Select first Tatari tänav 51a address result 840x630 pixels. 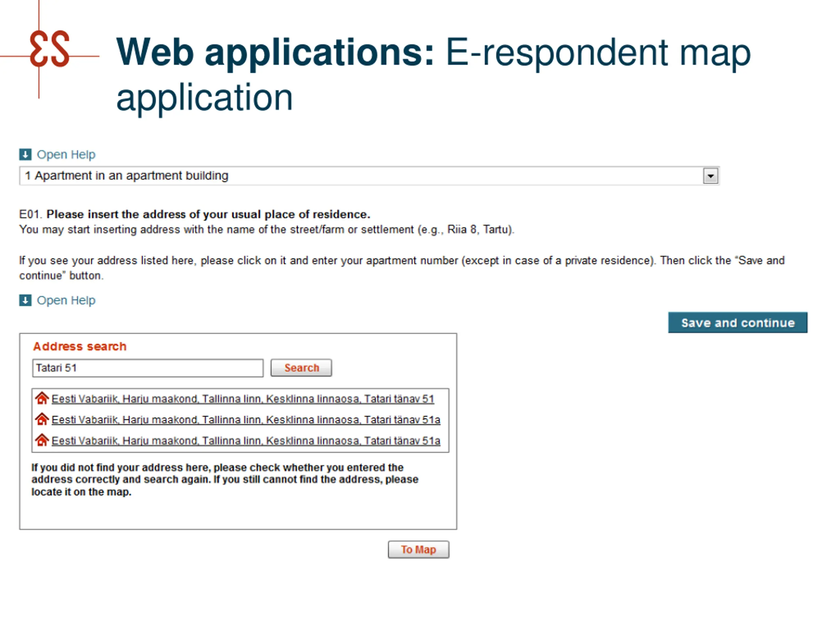pyautogui.click(x=246, y=420)
